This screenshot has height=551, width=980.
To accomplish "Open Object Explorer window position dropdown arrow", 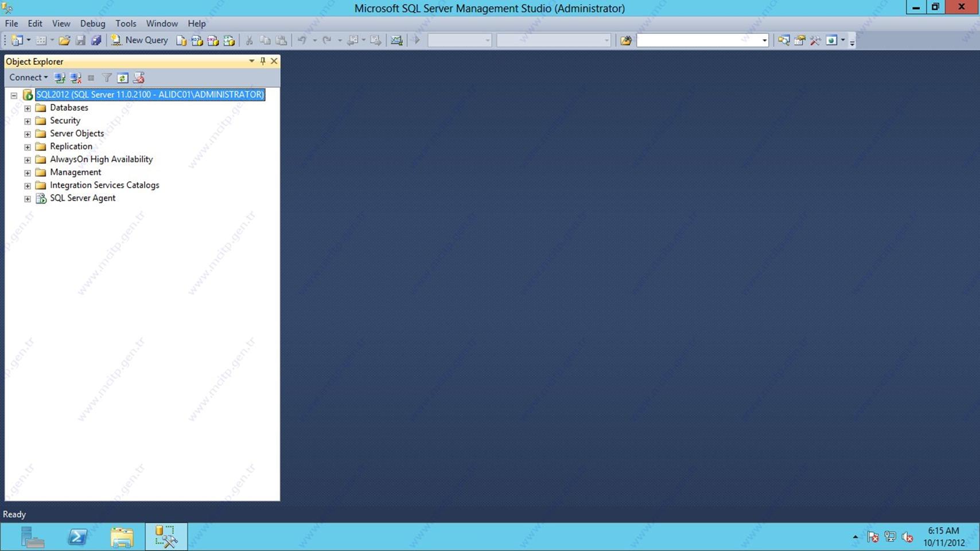I will coord(251,61).
